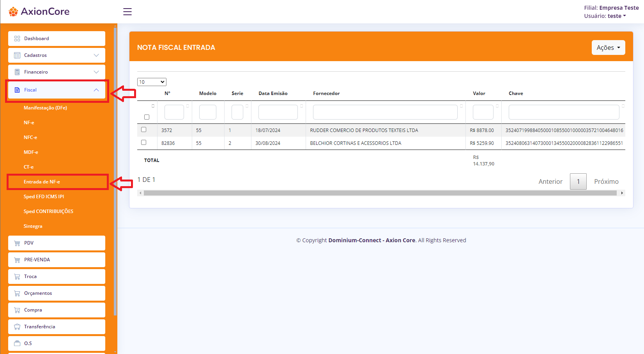Expand the Financeiro menu chevron
The height and width of the screenshot is (354, 644).
96,72
